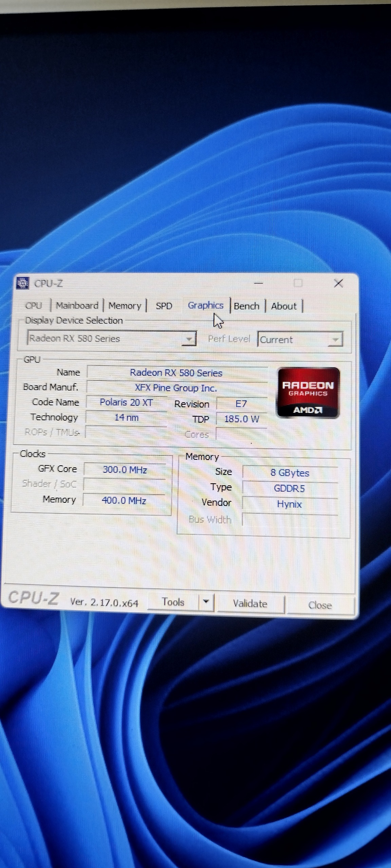
Task: Click the Radeon Graphics AMD logo
Action: point(308,393)
